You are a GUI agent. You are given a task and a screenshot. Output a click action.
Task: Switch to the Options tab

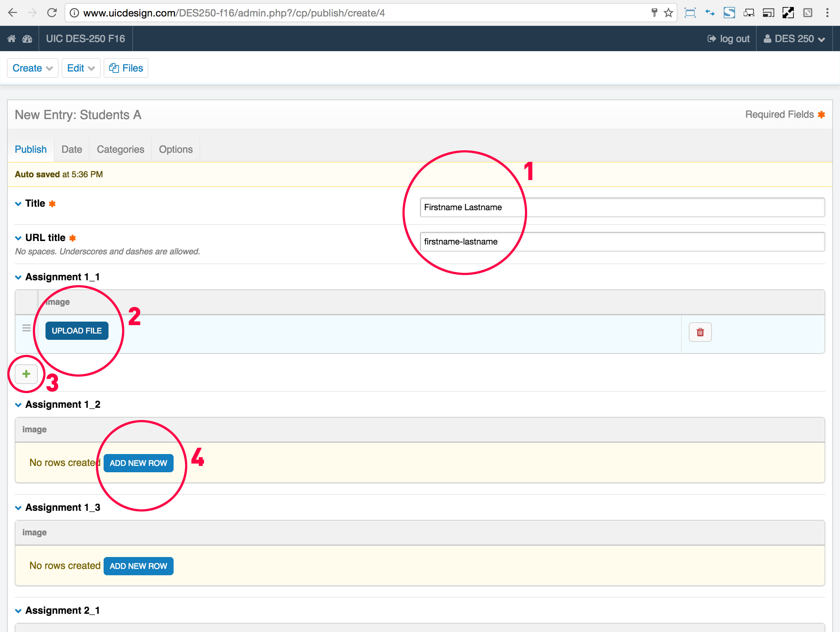(175, 149)
